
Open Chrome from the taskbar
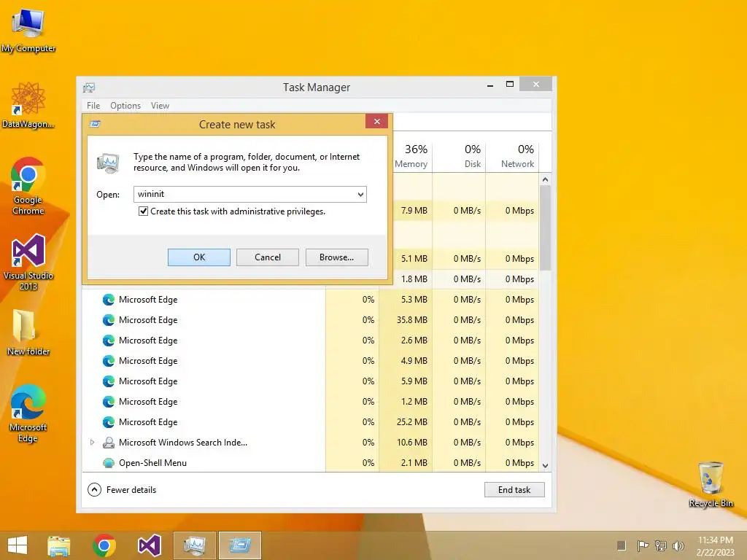point(104,545)
